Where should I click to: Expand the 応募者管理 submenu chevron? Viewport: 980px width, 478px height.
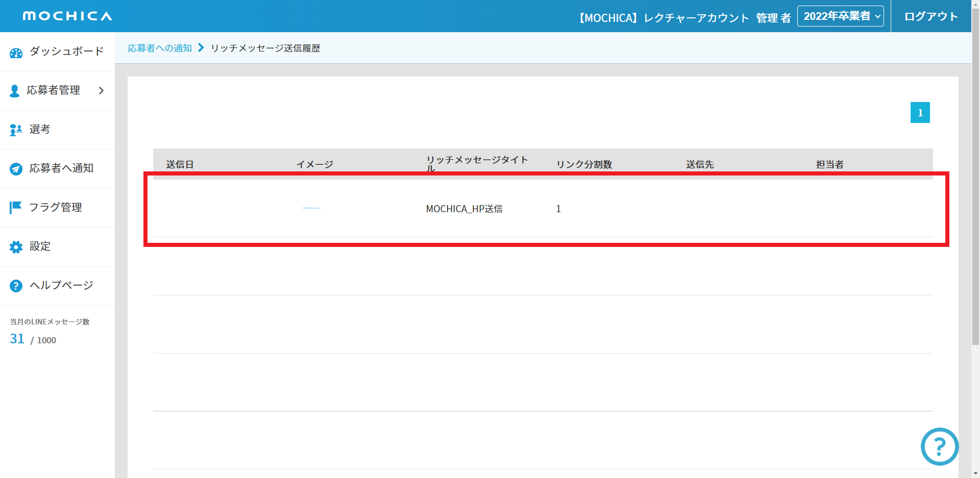101,90
